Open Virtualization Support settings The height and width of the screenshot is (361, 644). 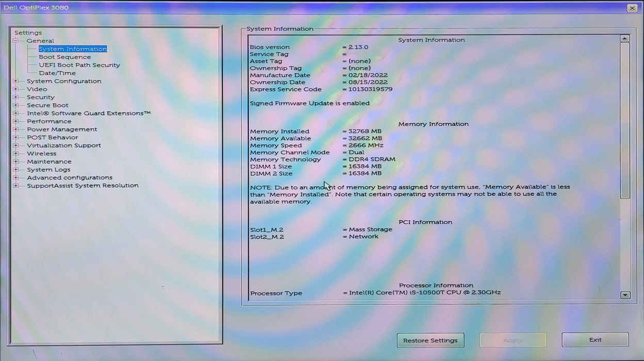[64, 145]
